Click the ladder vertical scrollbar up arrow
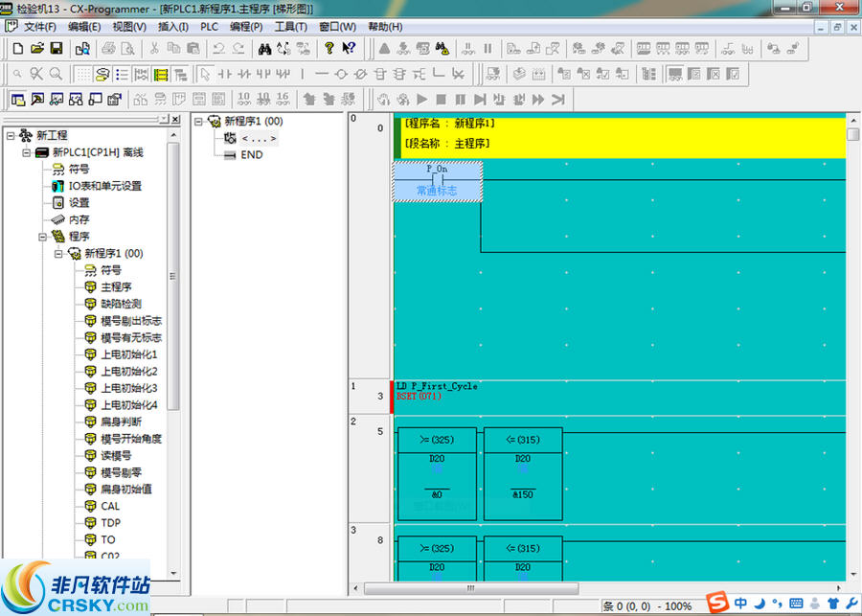The image size is (862, 616). [x=852, y=120]
